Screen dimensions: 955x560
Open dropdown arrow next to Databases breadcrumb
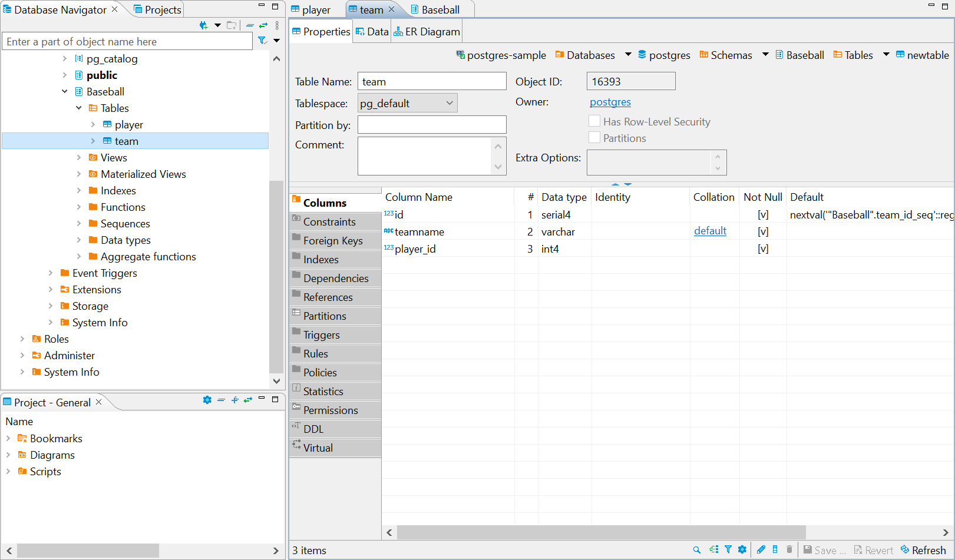click(628, 54)
